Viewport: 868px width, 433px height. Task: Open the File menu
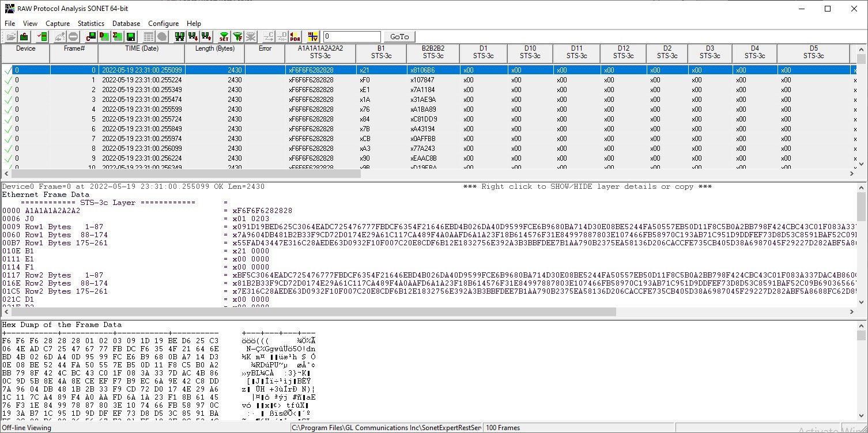[10, 24]
